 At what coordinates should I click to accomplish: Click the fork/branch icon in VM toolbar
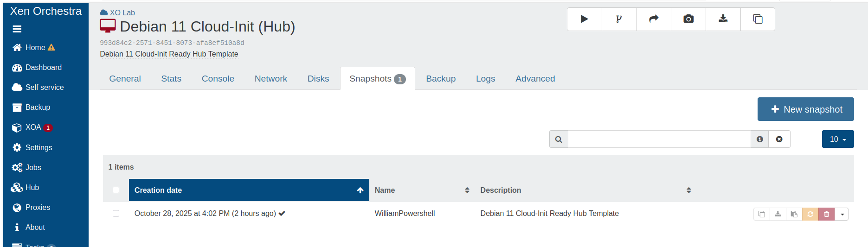(x=619, y=19)
